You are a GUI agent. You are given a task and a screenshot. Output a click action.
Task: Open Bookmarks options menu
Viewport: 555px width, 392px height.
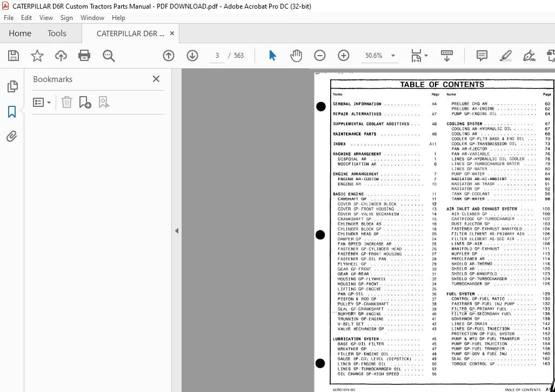42,103
